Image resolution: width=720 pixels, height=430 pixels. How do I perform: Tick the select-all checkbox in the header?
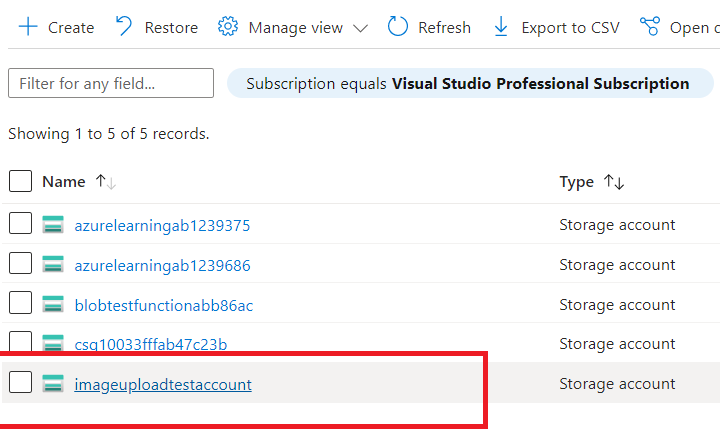pos(20,181)
